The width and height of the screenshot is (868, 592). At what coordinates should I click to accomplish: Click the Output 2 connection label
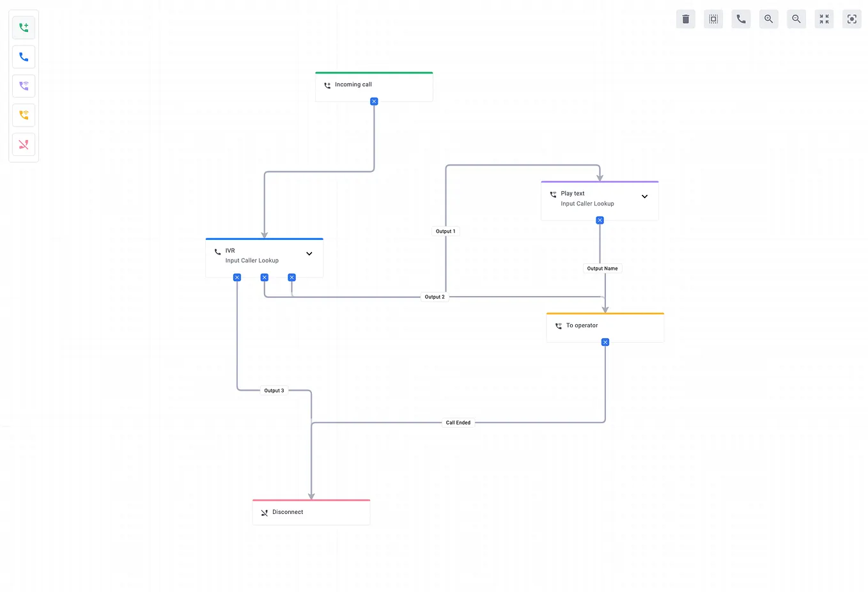tap(435, 297)
